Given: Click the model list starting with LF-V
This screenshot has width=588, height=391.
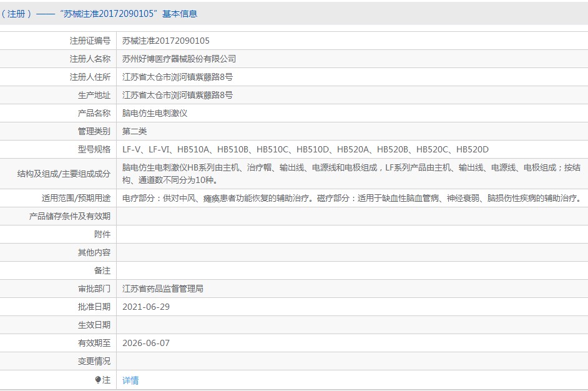Looking at the screenshot, I should pos(306,149).
